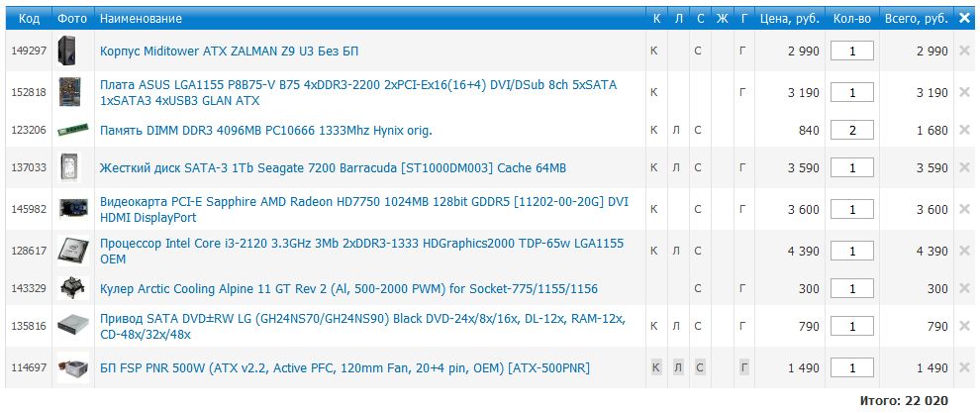This screenshot has height=413, width=980.
Task: Click quantity field for FSP power supply
Action: click(x=852, y=368)
